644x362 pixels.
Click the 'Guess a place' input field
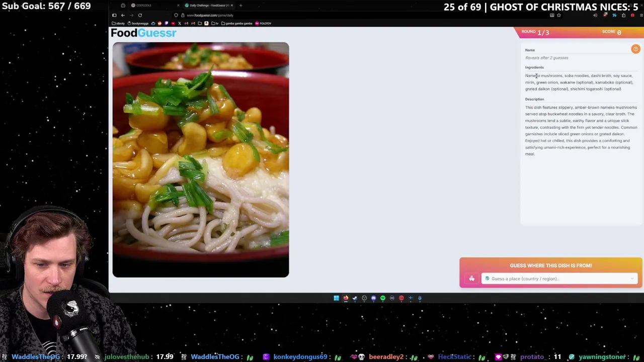[559, 279]
